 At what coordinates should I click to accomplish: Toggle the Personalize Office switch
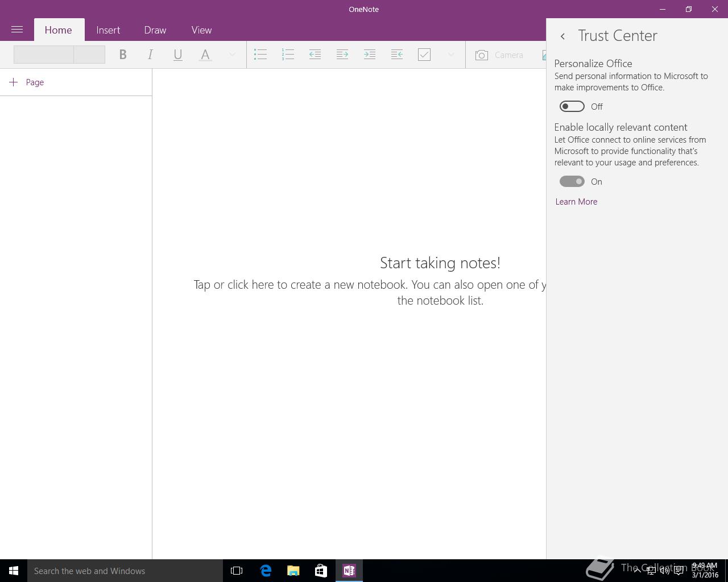click(572, 106)
